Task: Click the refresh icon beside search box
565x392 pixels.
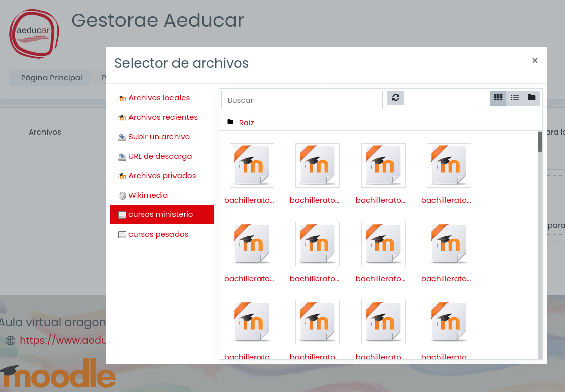Action: click(395, 98)
